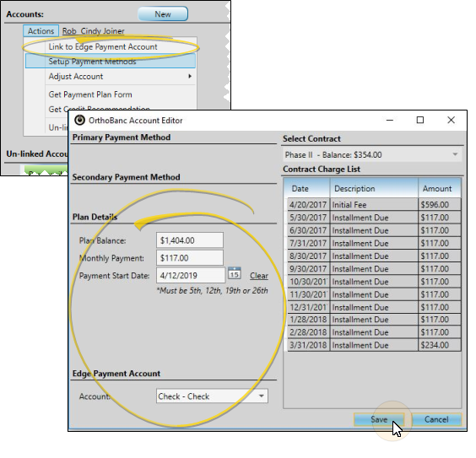This screenshot has width=476, height=458.
Task: Cancel the OrthoBanc Account Editor
Action: coord(436,419)
